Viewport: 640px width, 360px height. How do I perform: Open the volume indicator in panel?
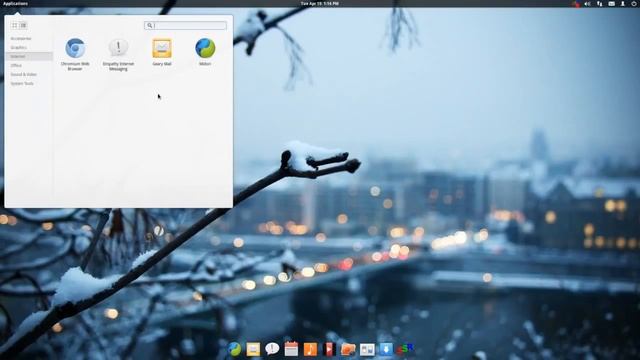(x=587, y=4)
